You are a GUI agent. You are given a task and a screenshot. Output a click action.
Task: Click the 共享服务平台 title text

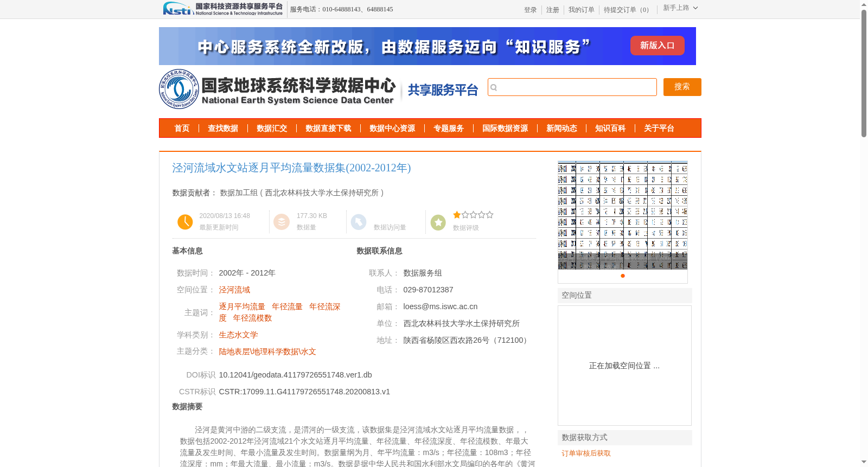point(443,90)
